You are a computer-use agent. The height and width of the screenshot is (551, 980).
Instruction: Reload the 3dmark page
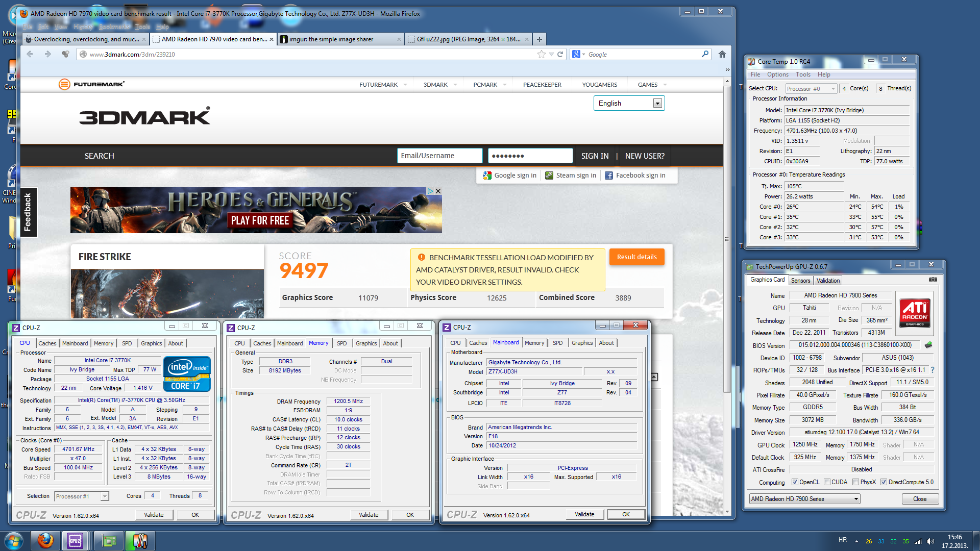coord(560,54)
